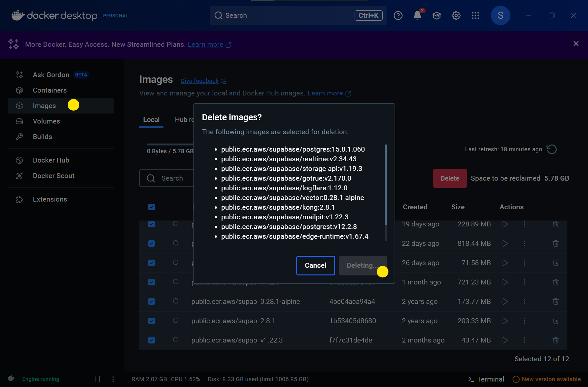Uncheck the 0.28.1-alpine image checkbox

152,302
